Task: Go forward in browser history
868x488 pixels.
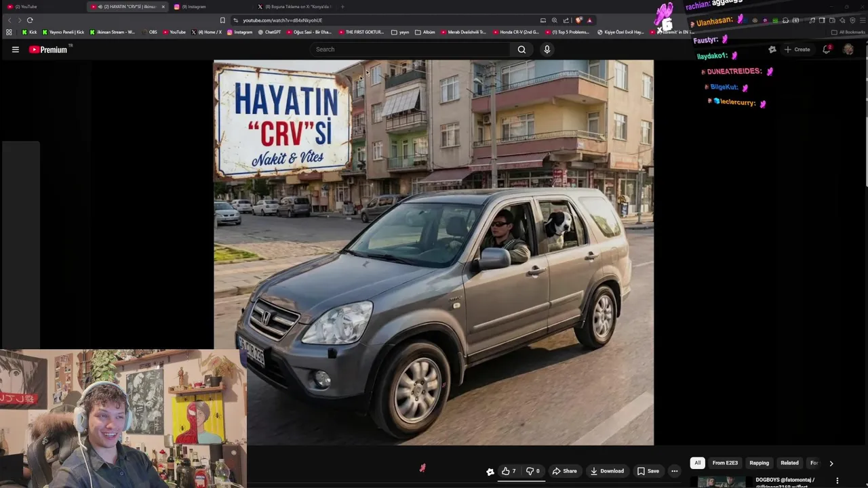Action: pyautogui.click(x=19, y=20)
